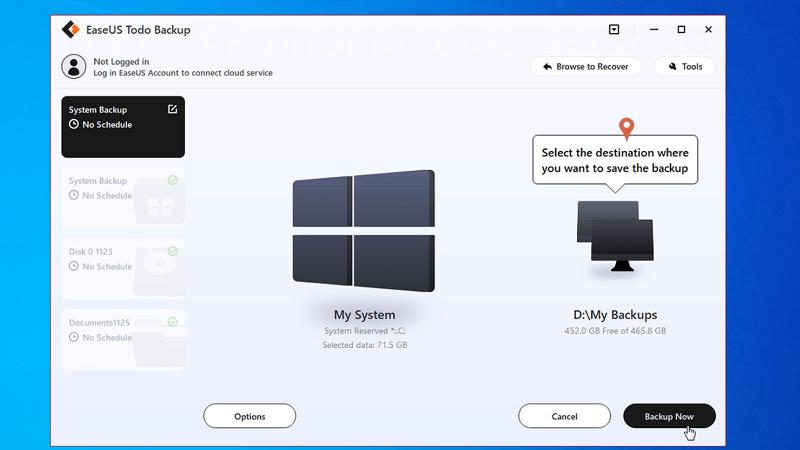The image size is (800, 450).
Task: Click '452.0 GB Free of 465.8 GB' text
Action: click(x=615, y=331)
